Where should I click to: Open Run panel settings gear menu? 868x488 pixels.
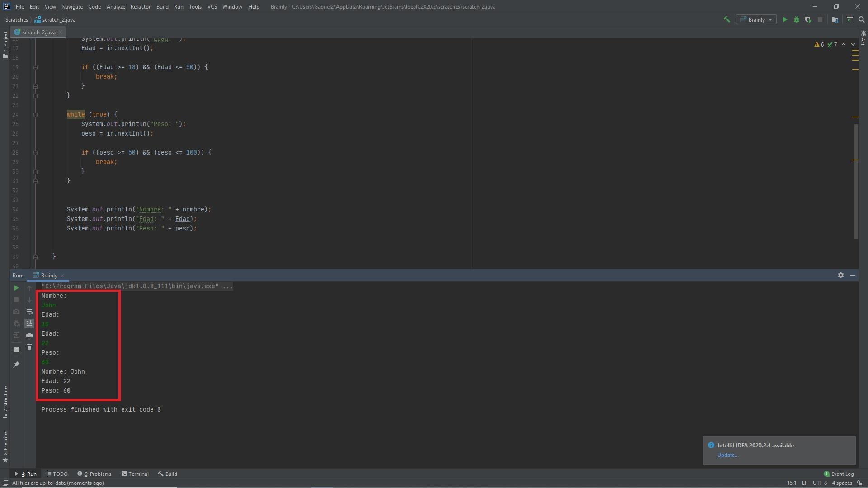coord(840,275)
